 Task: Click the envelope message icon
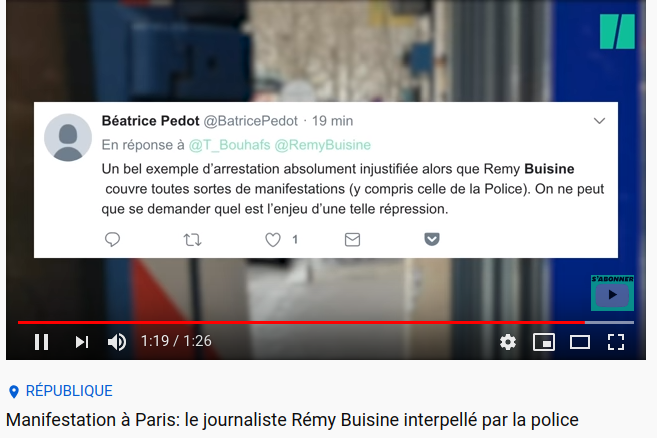(352, 240)
